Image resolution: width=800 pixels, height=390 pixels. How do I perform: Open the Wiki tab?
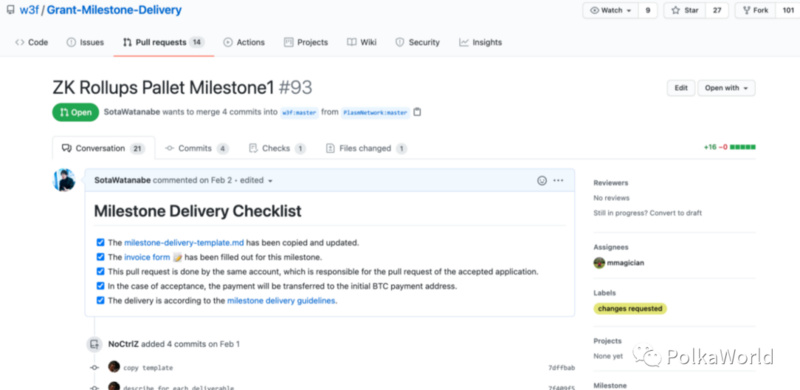tap(362, 42)
